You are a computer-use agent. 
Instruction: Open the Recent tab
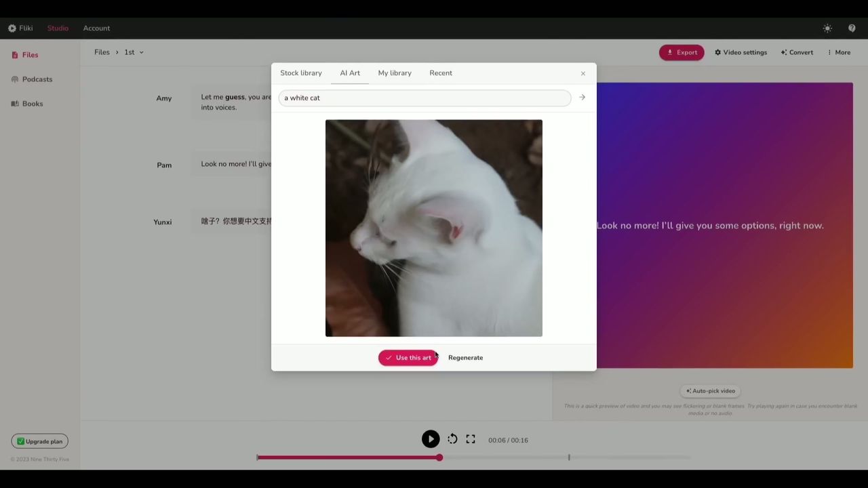[x=440, y=73]
